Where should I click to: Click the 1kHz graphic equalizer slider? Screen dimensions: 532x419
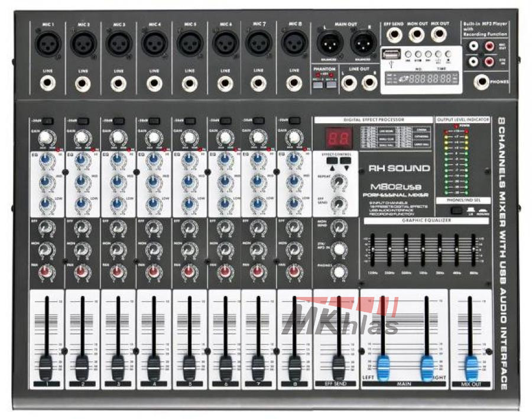423,250
